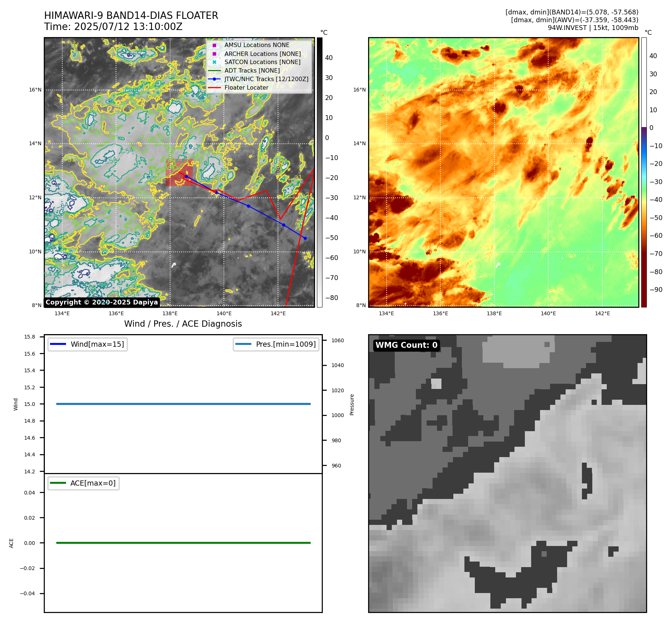This screenshot has width=672, height=626.
Task: Click the Pres. legend line sample
Action: point(243,344)
